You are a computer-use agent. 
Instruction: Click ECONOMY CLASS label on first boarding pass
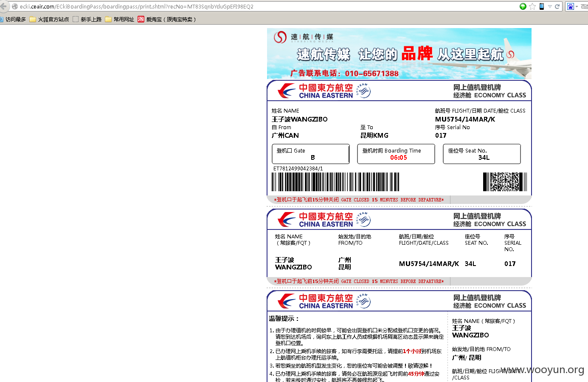point(500,96)
